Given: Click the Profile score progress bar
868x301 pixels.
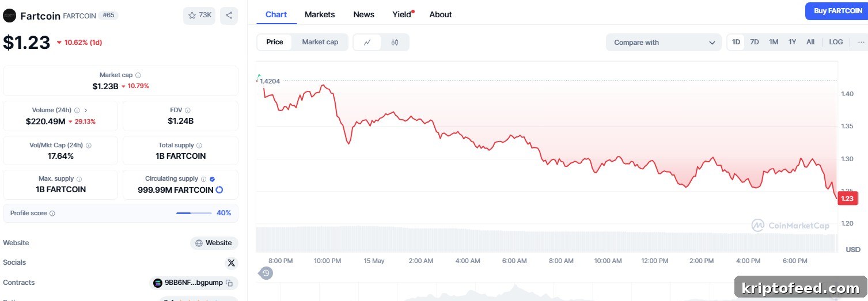Looking at the screenshot, I should coord(194,213).
